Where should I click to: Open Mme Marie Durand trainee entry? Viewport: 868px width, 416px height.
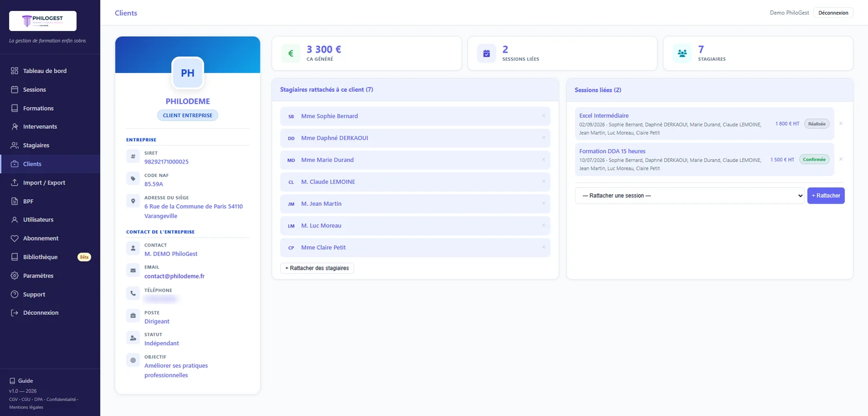[415, 160]
